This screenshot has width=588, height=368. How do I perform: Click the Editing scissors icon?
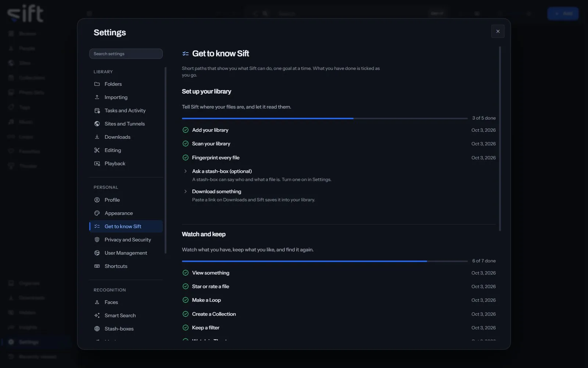click(97, 150)
